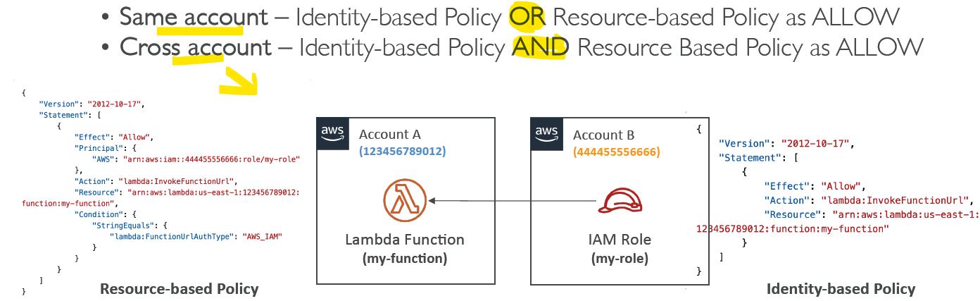Click the IAM Role label text

pyautogui.click(x=619, y=240)
